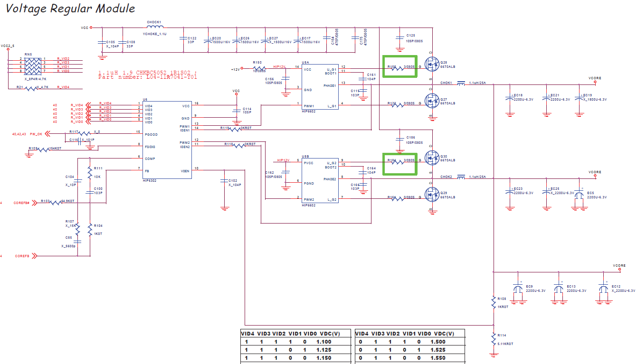Click the X_5600p value under C85
637x364 pixels.
(68, 246)
